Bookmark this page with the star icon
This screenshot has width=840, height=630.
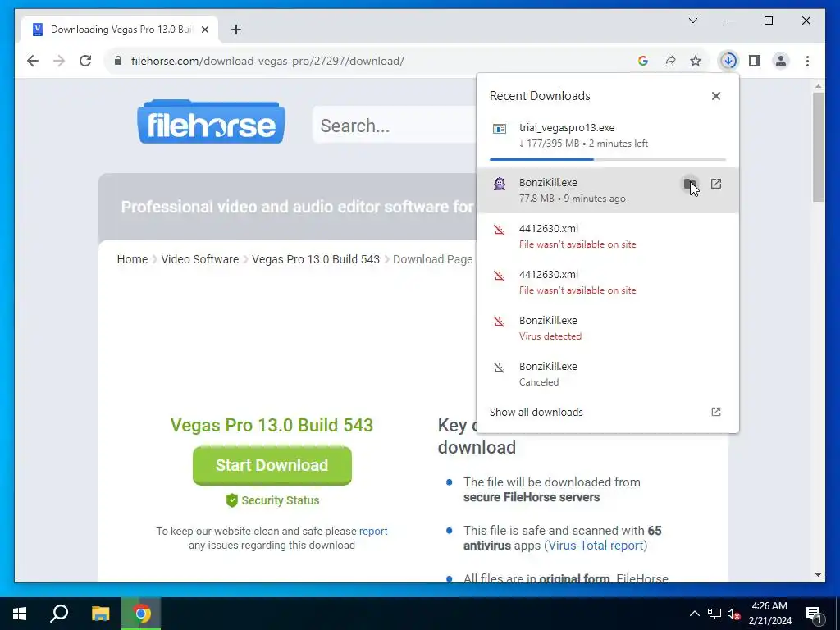pos(696,61)
